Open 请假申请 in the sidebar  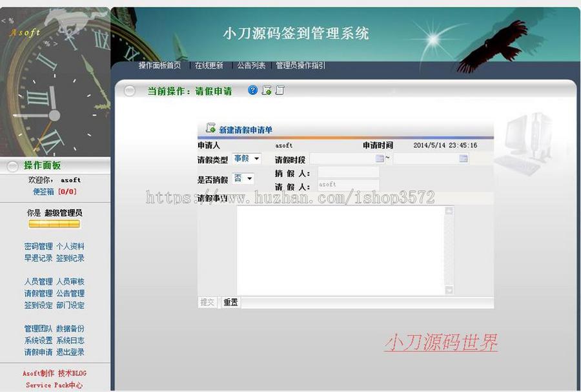pyautogui.click(x=39, y=353)
